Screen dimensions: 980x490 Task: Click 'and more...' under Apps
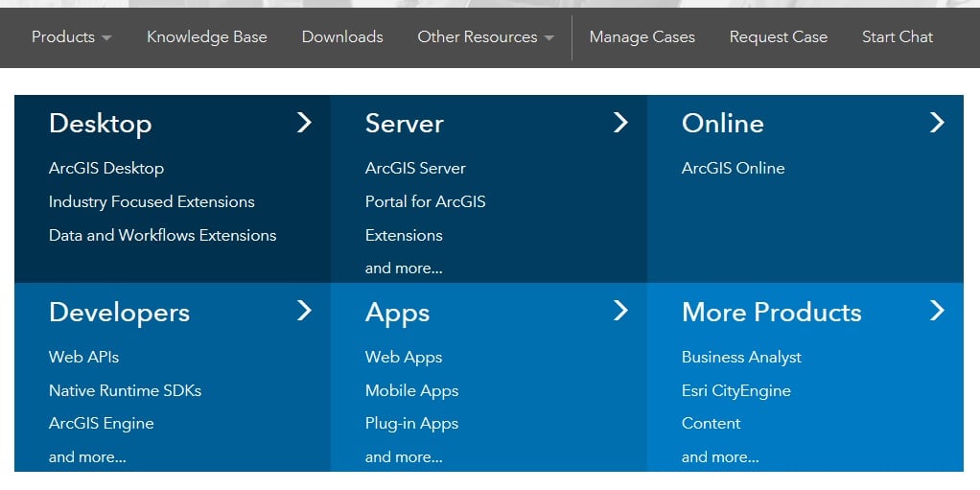(404, 456)
